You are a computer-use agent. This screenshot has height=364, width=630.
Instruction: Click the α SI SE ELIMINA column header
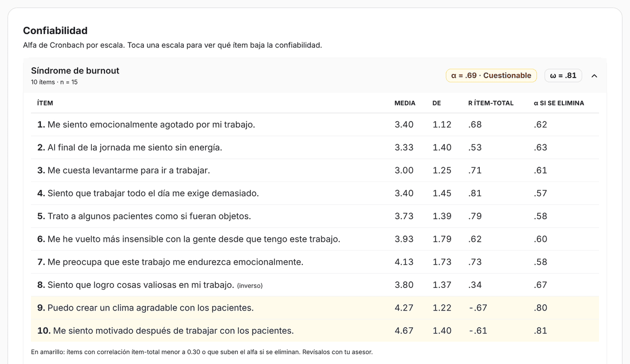559,103
